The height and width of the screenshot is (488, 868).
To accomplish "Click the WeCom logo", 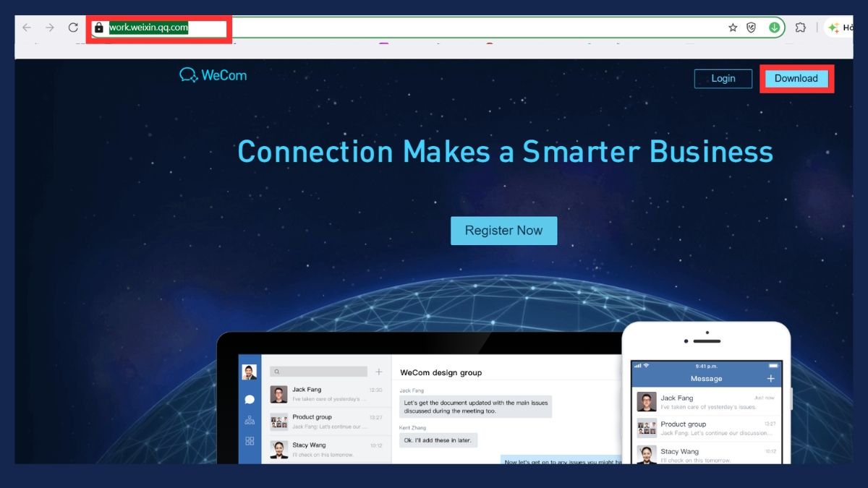I will [213, 74].
